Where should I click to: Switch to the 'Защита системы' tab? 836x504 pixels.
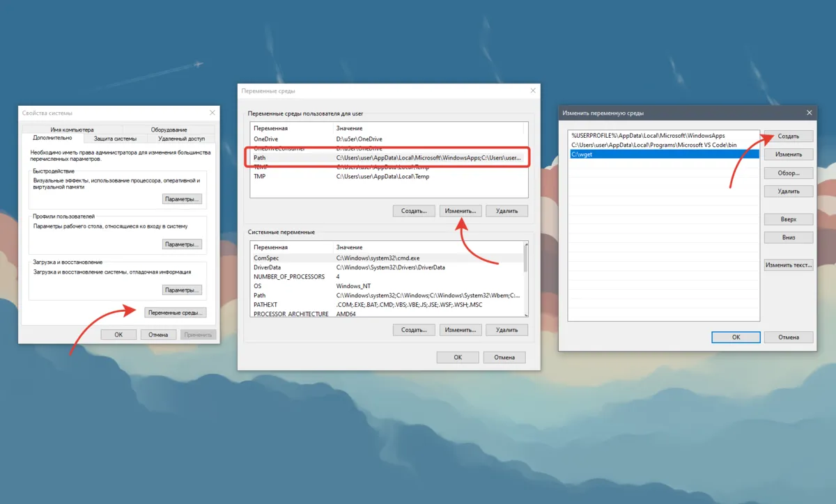pyautogui.click(x=115, y=139)
